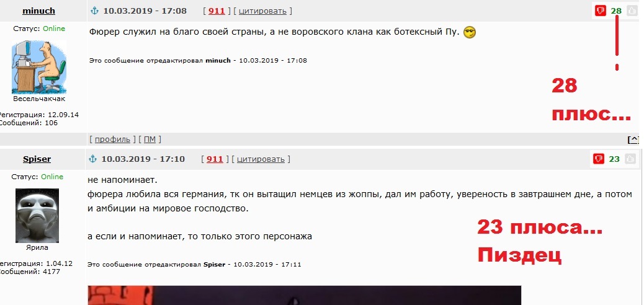This screenshot has width=644, height=305.
Task: Open Spiser's alien avatar image
Action: coord(37,216)
